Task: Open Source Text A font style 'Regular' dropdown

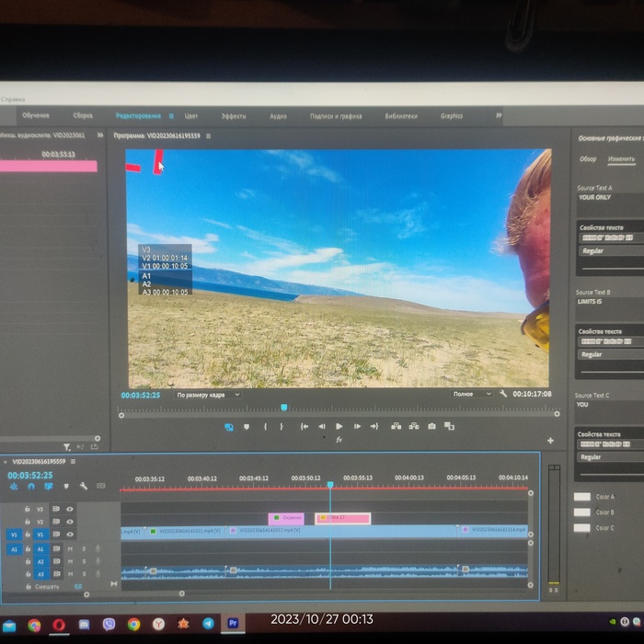Action: pos(611,251)
